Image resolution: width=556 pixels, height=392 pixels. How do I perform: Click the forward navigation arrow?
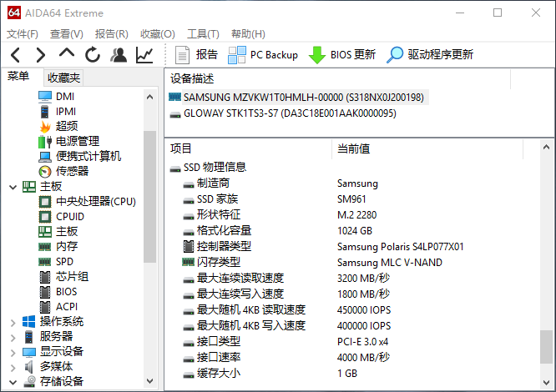coord(41,55)
